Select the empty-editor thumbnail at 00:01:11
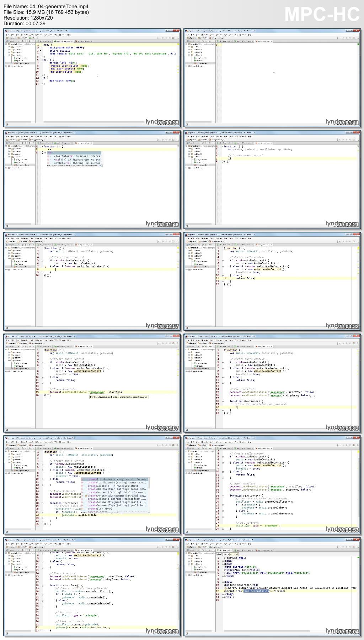Image resolution: width=364 pixels, height=640 pixels. point(272,78)
